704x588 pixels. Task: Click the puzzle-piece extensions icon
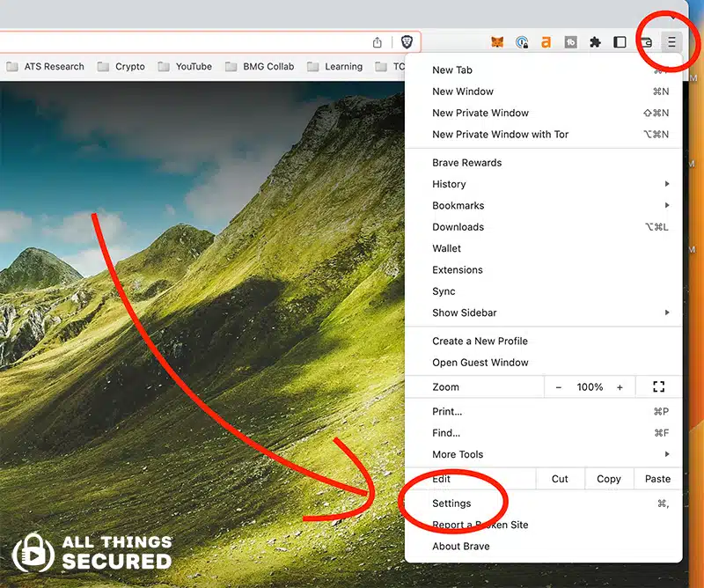coord(595,41)
